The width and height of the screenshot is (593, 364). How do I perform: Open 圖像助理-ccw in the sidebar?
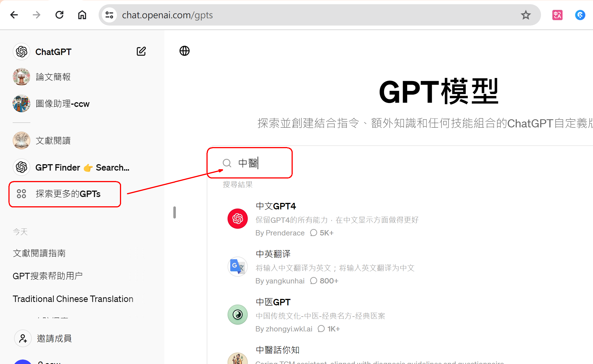coord(63,104)
